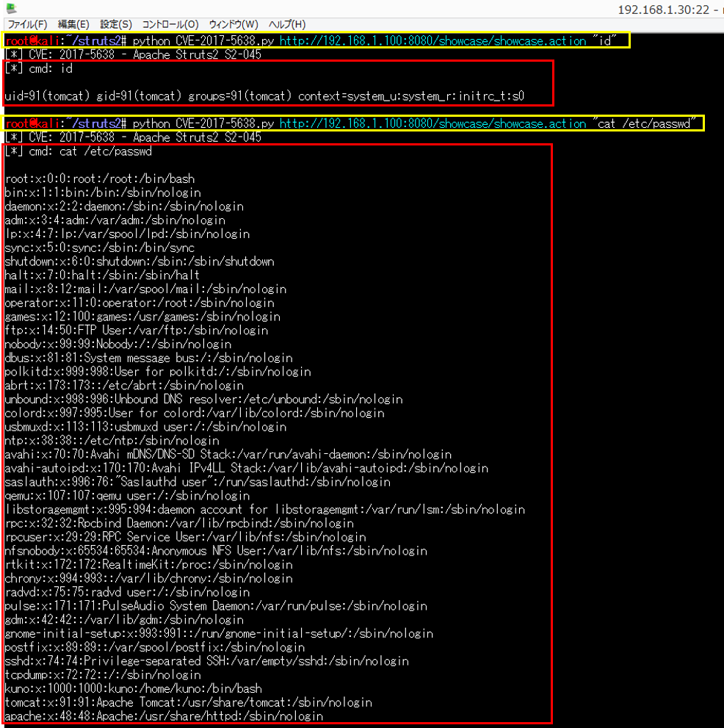Click the apache:x:48:48 passwd entry

coord(164,716)
